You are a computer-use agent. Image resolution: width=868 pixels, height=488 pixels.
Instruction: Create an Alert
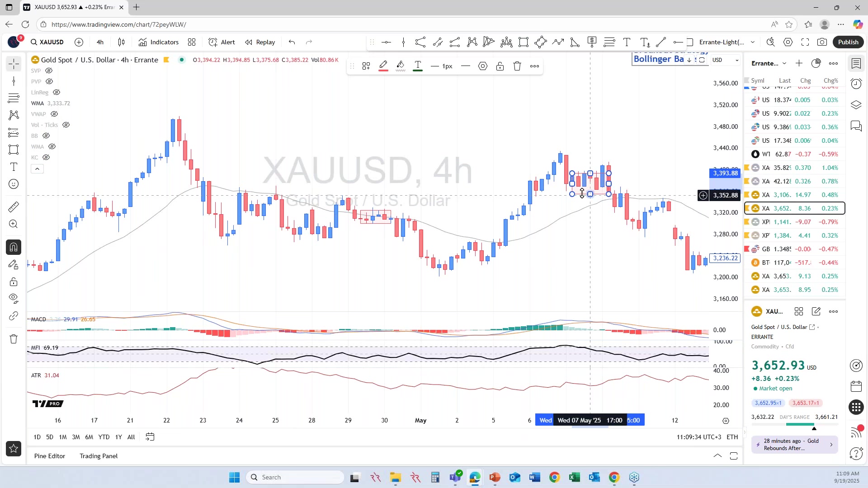pyautogui.click(x=222, y=42)
